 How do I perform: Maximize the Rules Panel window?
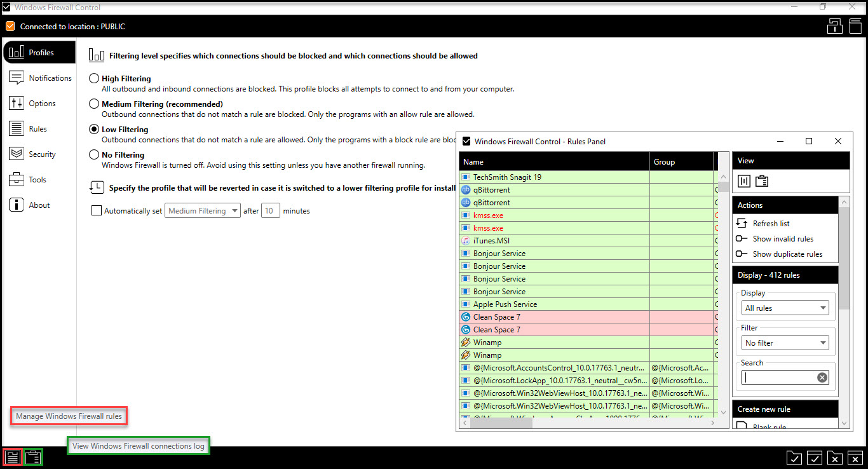tap(809, 141)
